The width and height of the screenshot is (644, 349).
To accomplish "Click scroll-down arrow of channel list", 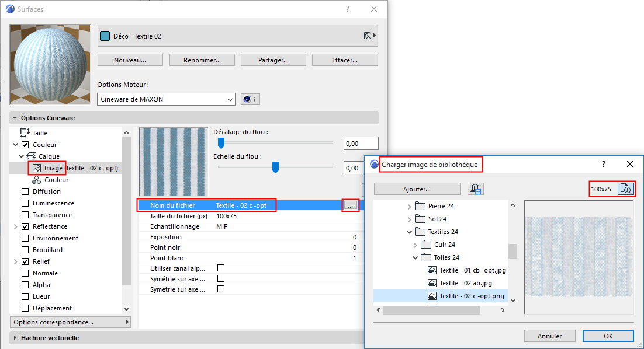I will [126, 309].
